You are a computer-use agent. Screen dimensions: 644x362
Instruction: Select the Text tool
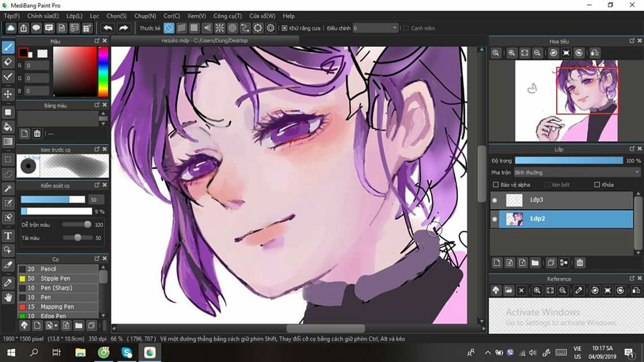(x=8, y=236)
